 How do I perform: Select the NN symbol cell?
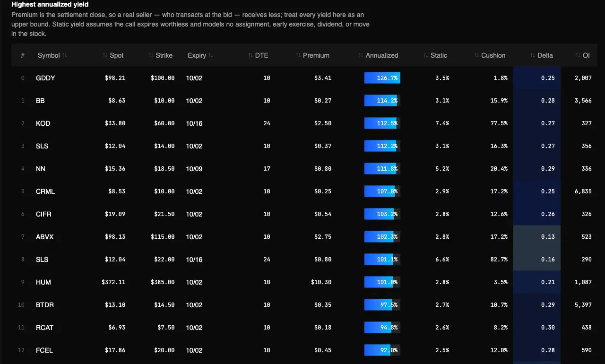pos(41,169)
